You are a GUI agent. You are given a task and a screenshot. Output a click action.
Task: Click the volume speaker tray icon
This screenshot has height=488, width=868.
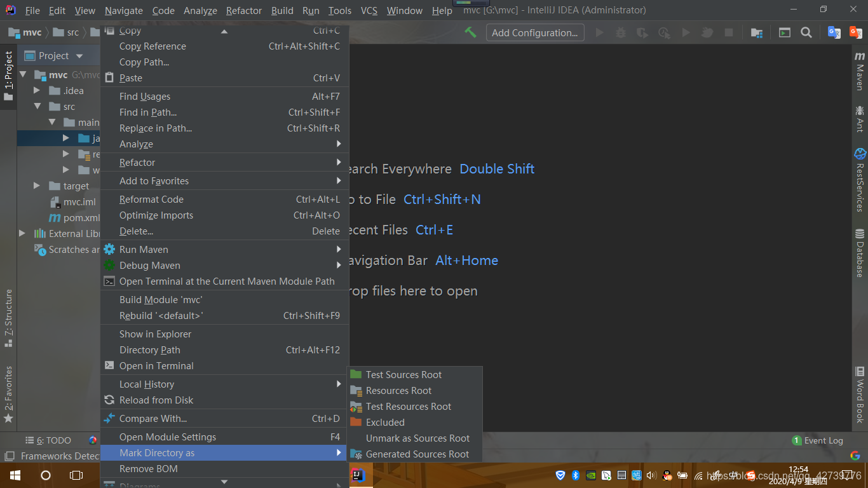(651, 475)
